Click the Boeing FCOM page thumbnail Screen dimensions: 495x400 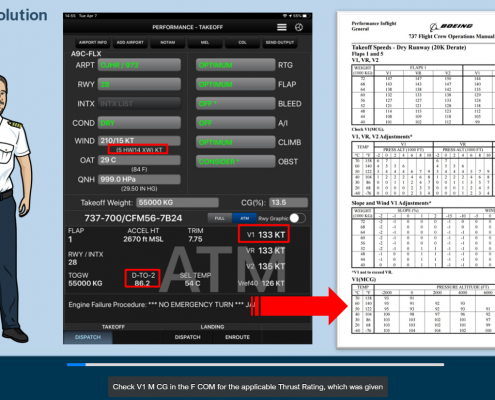[x=416, y=180]
